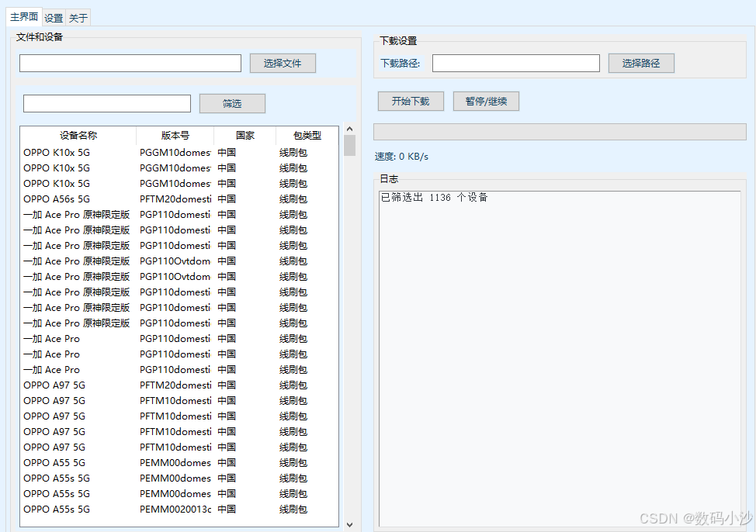Click the 选择路径 button
Screen dimensions: 756x532
tap(641, 63)
